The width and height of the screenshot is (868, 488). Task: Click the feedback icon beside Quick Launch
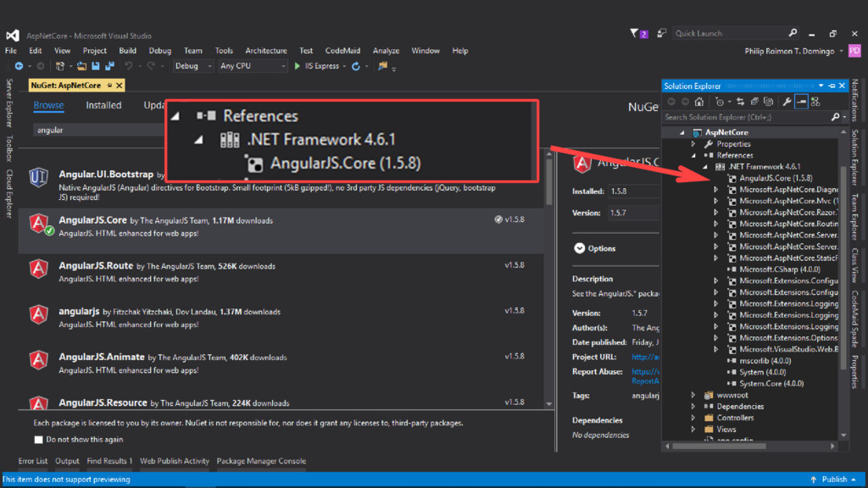(661, 33)
